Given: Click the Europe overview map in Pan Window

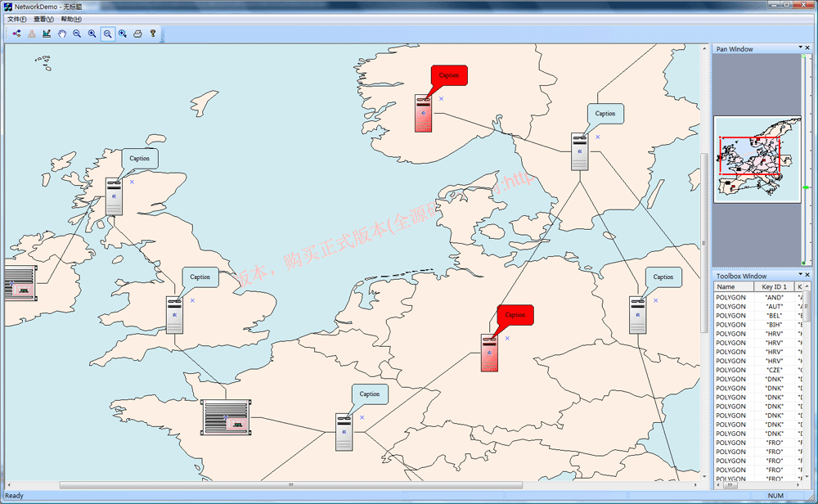Looking at the screenshot, I should click(757, 159).
